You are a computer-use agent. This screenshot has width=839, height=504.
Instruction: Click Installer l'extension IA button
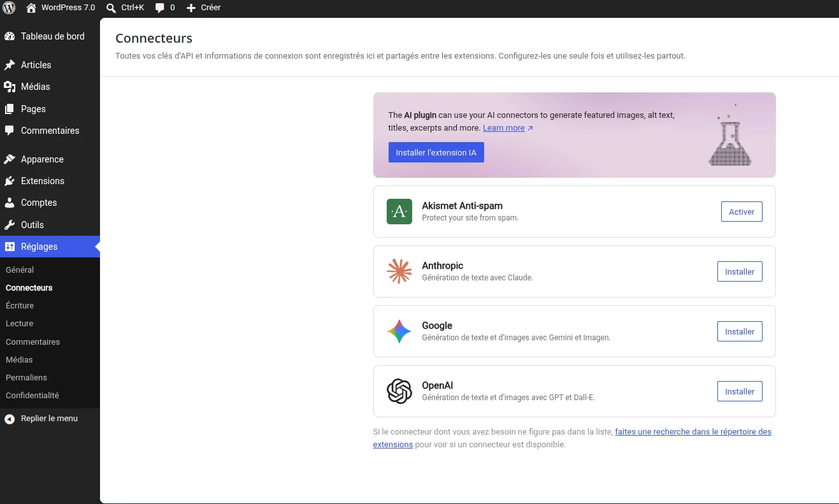[436, 152]
